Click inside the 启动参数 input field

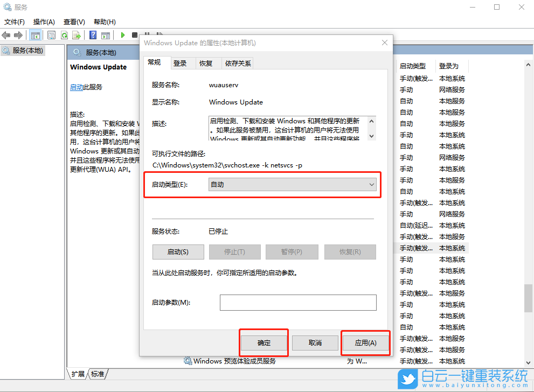[298, 303]
